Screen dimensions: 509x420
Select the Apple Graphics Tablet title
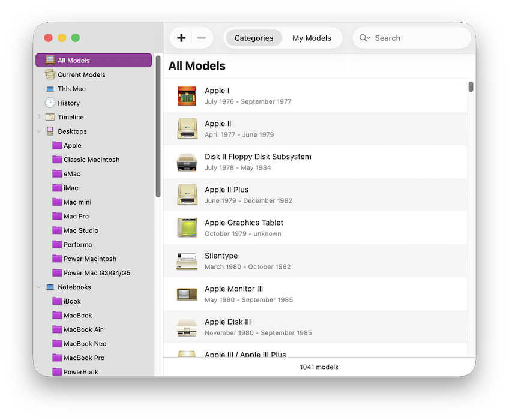tap(244, 223)
